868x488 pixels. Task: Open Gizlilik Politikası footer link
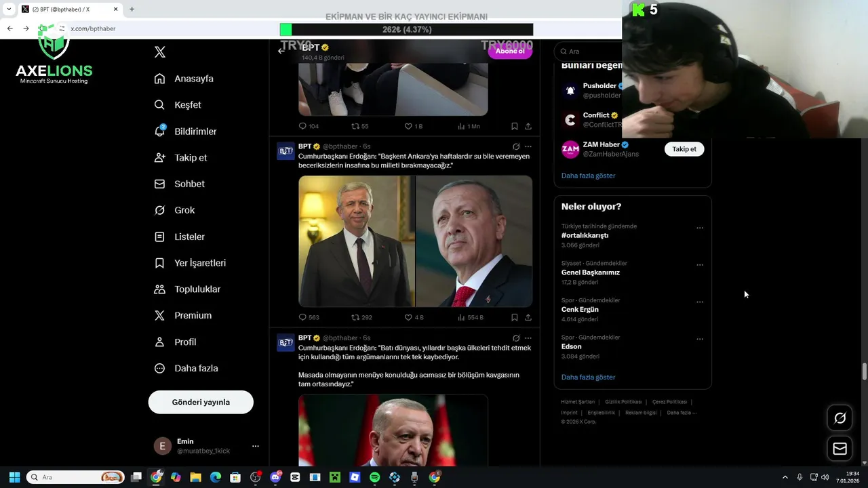coord(623,402)
